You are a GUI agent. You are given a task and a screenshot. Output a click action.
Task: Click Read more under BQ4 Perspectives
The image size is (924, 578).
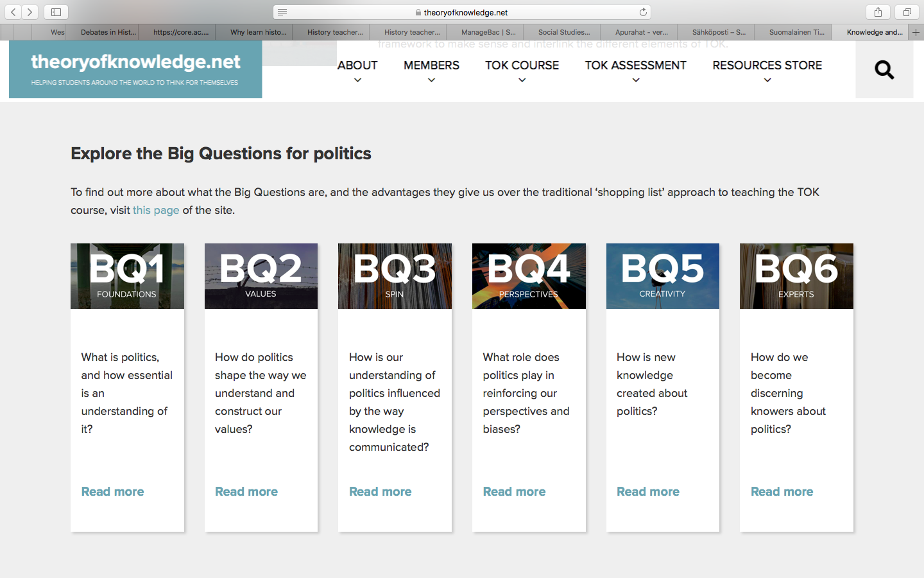click(x=514, y=491)
